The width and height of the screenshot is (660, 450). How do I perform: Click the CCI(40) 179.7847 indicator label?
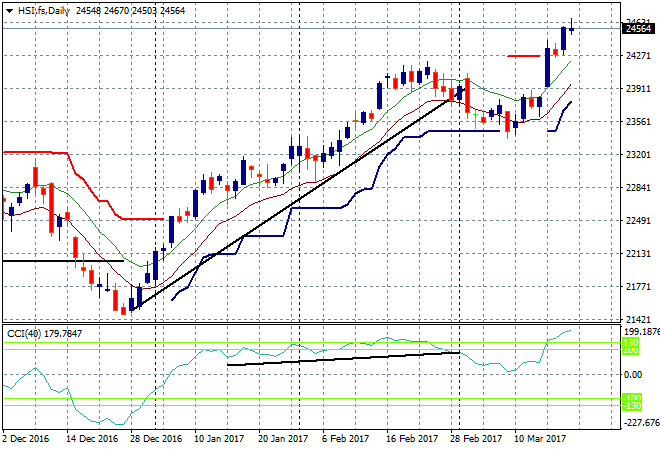(x=45, y=334)
